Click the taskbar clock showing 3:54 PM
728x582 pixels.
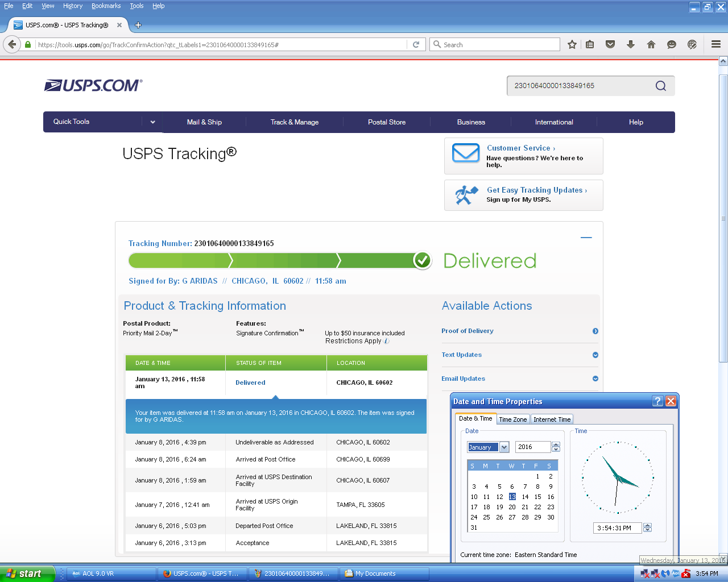pyautogui.click(x=707, y=573)
